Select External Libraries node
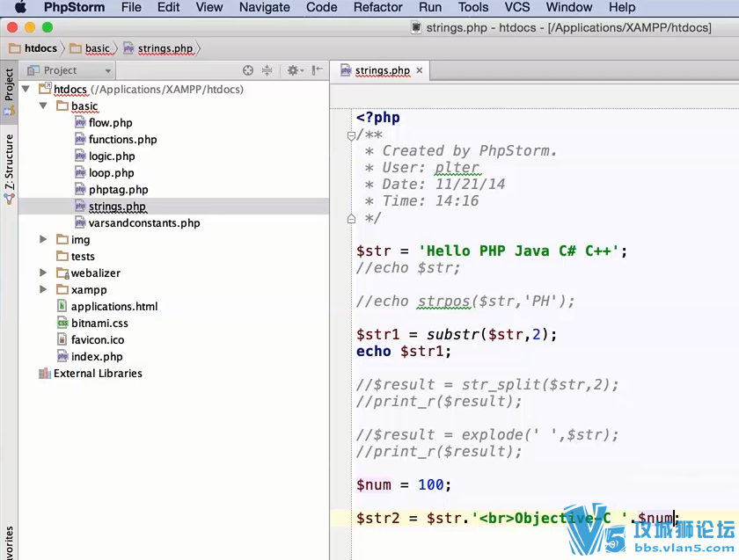Screen dimensions: 739x560 pos(98,373)
